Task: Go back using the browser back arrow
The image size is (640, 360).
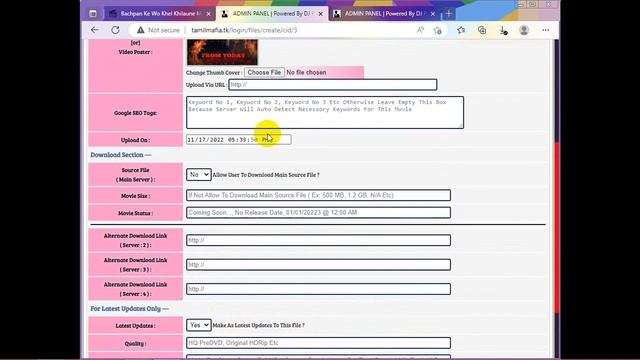Action: tap(95, 30)
